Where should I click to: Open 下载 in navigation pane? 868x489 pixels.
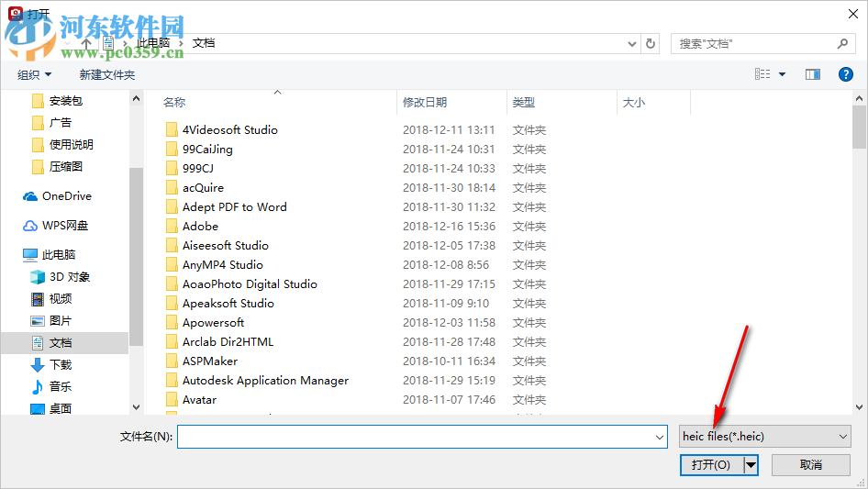click(x=51, y=364)
